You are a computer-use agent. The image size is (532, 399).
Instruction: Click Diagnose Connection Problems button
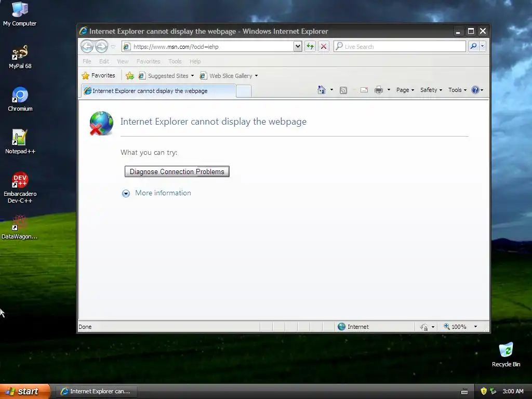click(x=177, y=171)
